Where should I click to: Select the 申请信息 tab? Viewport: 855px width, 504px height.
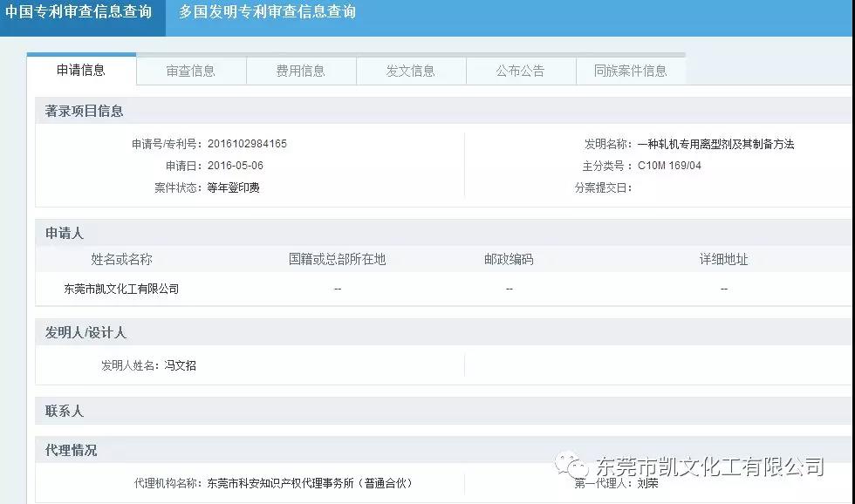pyautogui.click(x=81, y=71)
